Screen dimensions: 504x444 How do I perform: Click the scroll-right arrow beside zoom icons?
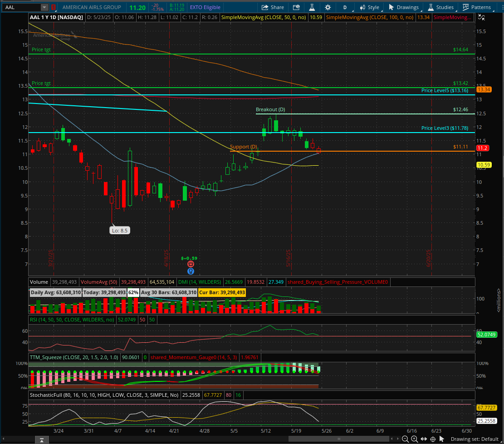pyautogui.click(x=397, y=439)
